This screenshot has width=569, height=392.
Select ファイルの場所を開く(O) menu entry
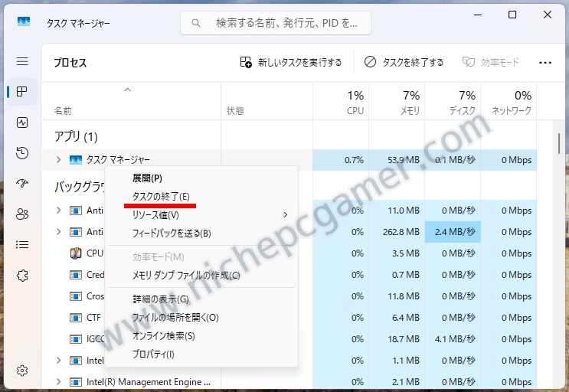(175, 317)
